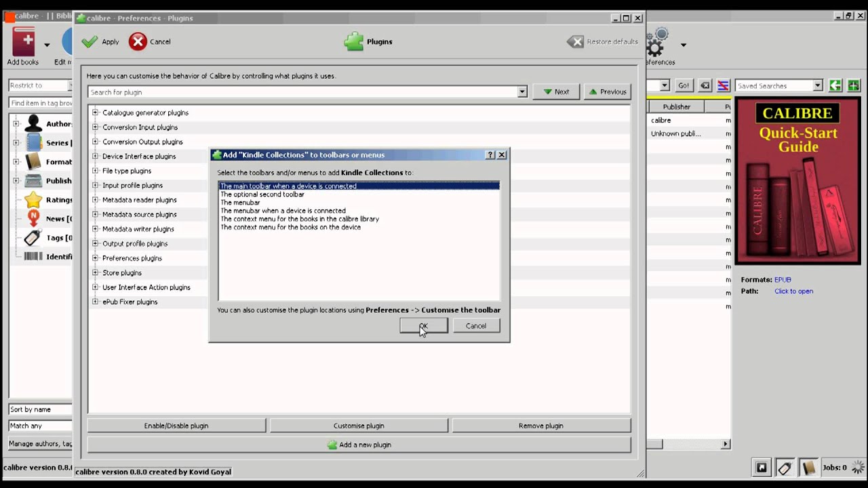
Task: Toggle the search highlight striped icon
Action: 724,85
